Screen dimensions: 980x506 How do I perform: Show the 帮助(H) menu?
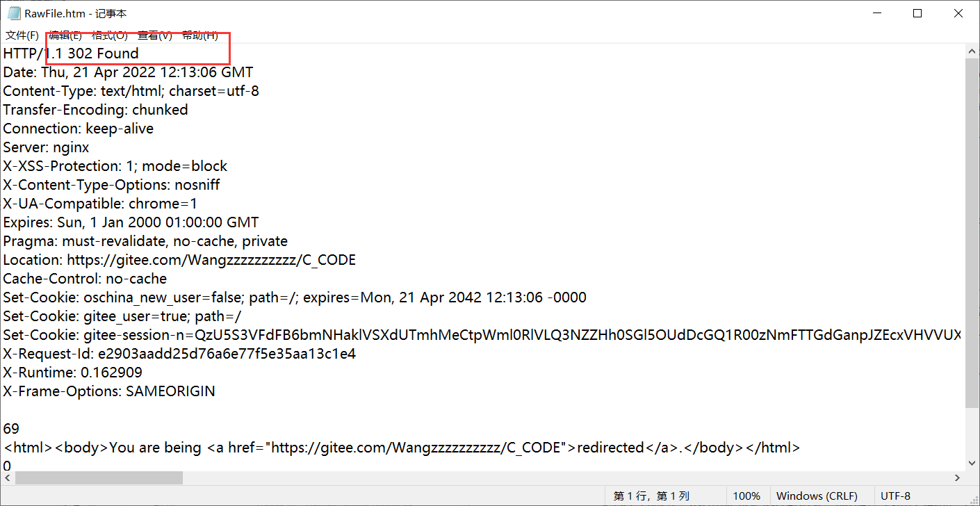click(x=200, y=35)
